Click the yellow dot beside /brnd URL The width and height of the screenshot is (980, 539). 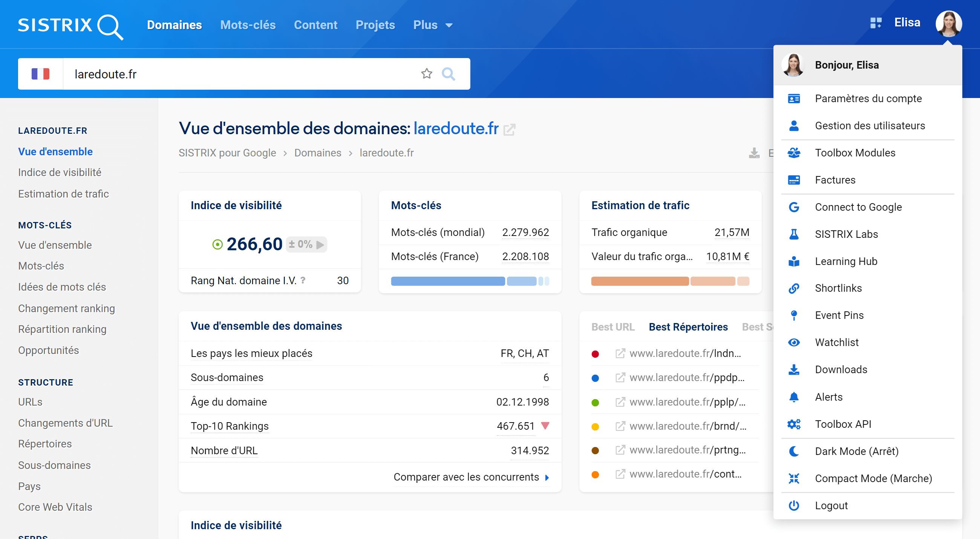[x=596, y=427]
